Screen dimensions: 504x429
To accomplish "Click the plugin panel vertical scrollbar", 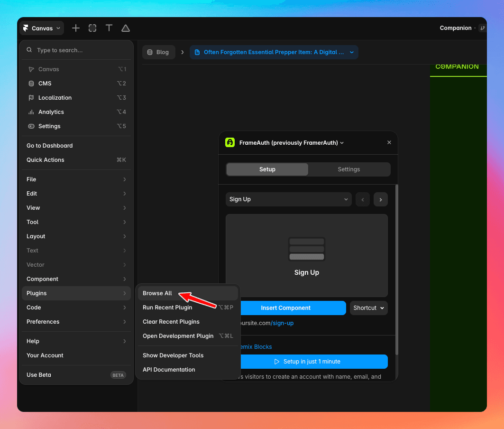I will pos(397,270).
